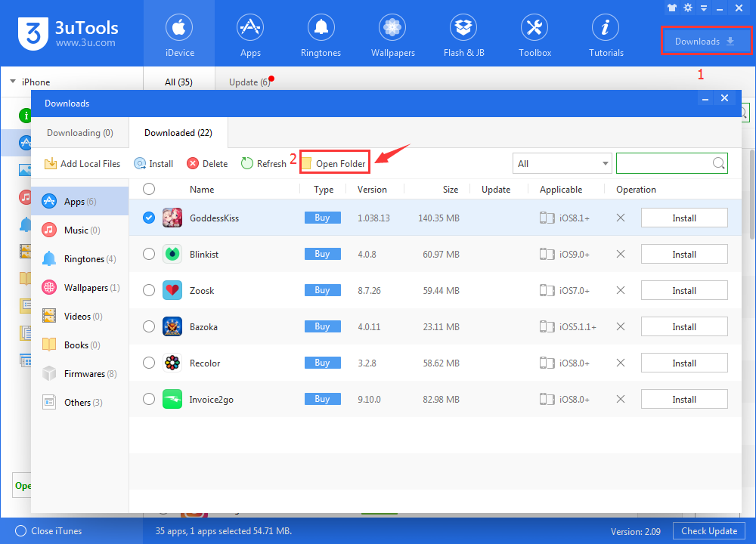Select Books (0) category
Image resolution: width=756 pixels, height=544 pixels.
click(x=80, y=345)
